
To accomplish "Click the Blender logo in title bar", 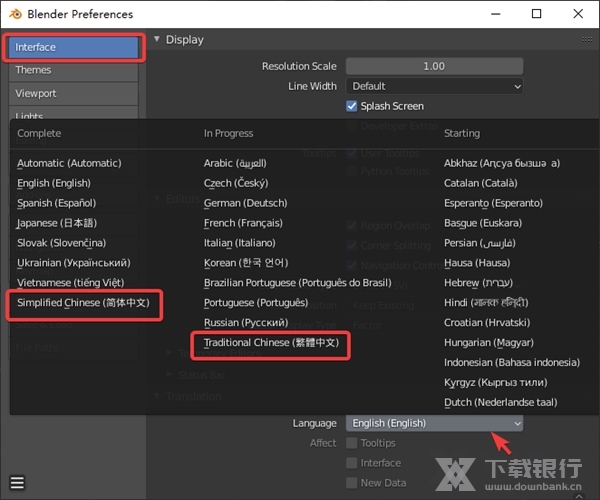I will pyautogui.click(x=15, y=15).
